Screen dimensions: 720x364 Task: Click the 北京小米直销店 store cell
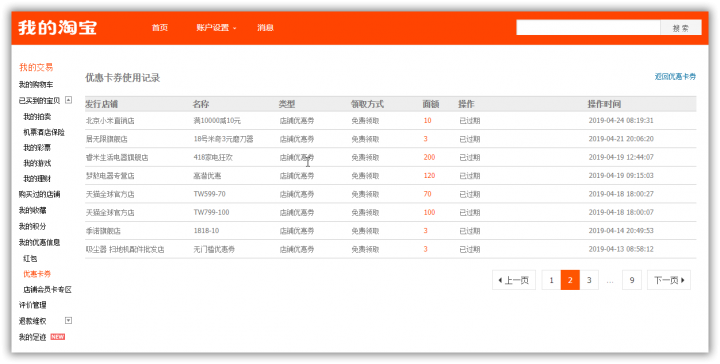pyautogui.click(x=110, y=121)
